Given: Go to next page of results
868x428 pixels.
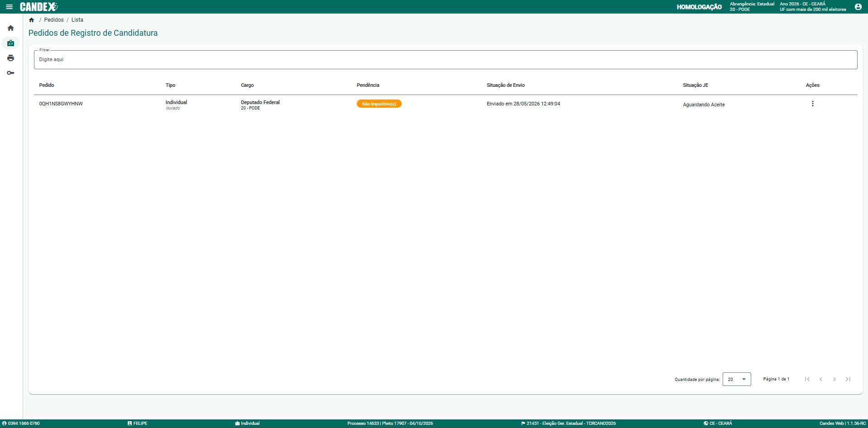Looking at the screenshot, I should click(x=834, y=379).
